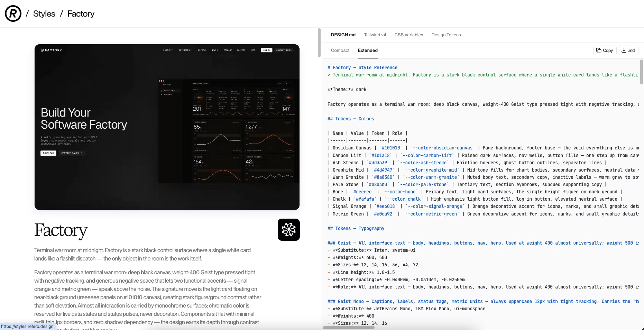Click the --color-chalk token
This screenshot has width=644, height=330.
[x=404, y=199]
